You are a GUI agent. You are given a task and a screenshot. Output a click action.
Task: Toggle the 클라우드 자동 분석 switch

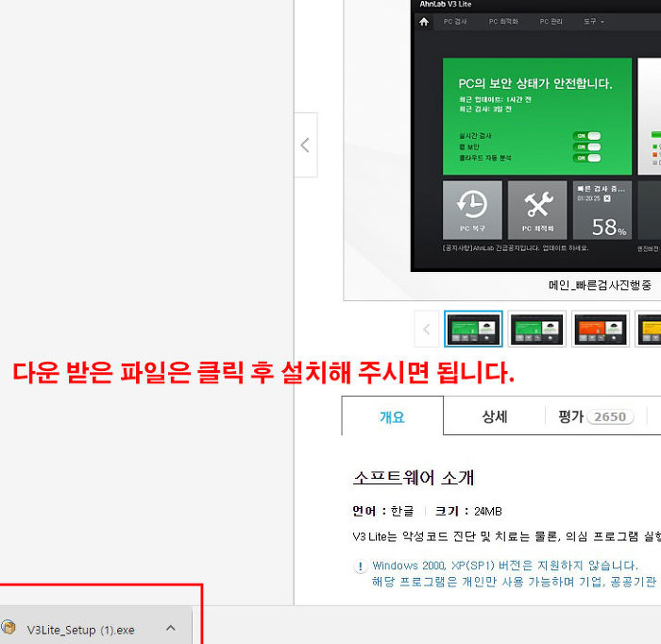(586, 158)
